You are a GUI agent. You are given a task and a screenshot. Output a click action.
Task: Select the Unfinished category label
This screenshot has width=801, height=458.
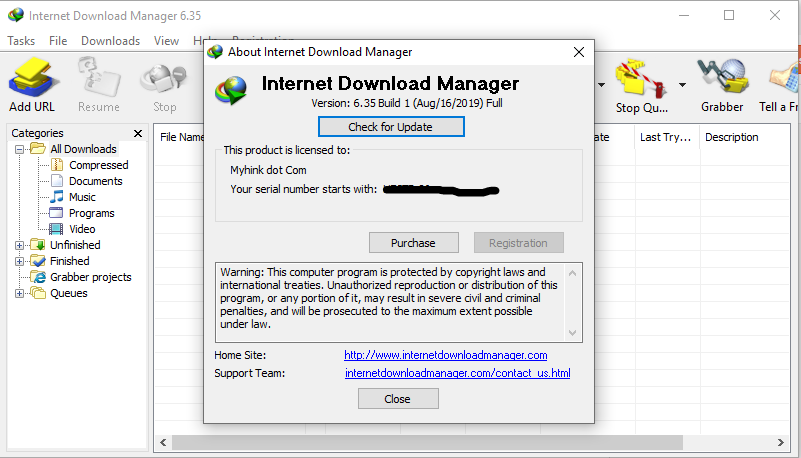click(75, 245)
